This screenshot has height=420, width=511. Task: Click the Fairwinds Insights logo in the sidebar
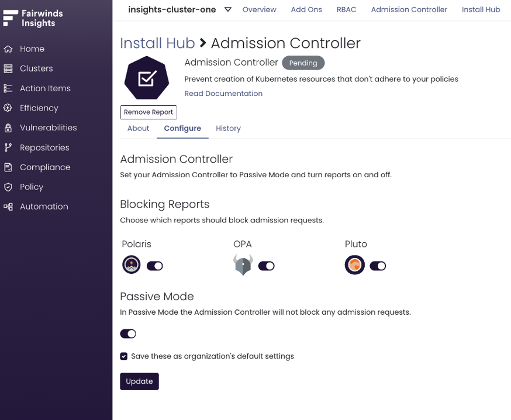click(x=32, y=18)
